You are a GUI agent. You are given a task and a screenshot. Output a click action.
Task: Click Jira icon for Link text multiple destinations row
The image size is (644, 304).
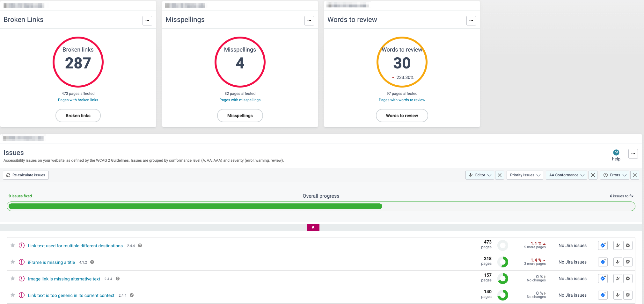(603, 245)
